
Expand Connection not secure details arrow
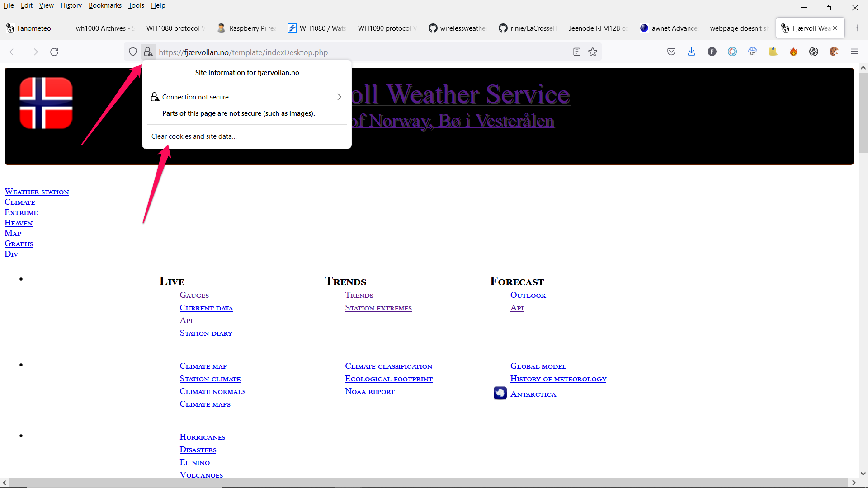pos(339,97)
